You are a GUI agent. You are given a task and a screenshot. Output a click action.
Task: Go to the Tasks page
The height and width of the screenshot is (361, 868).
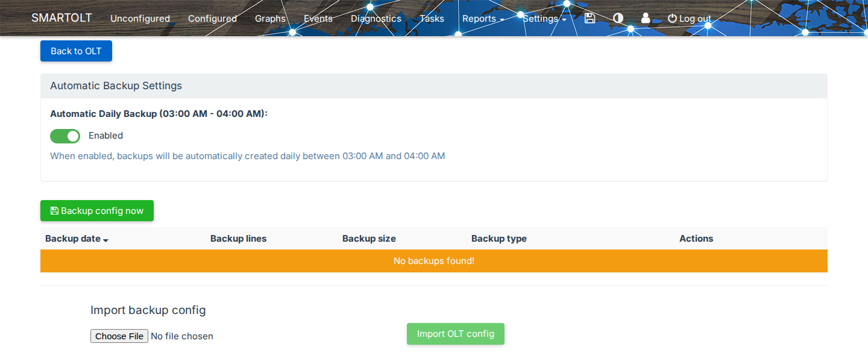click(x=432, y=19)
